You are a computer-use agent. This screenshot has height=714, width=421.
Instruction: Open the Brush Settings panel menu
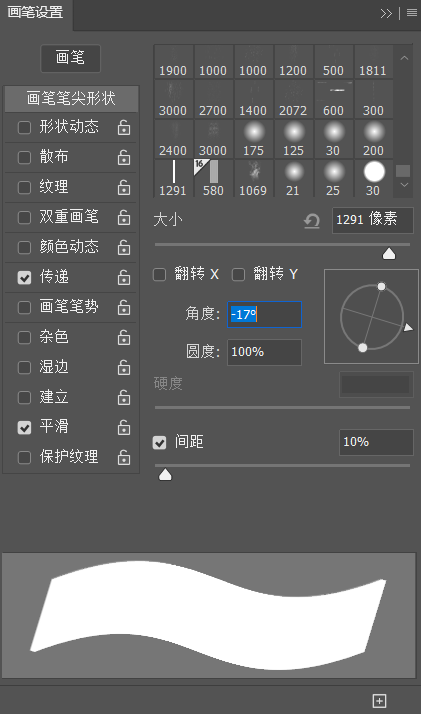[x=411, y=13]
